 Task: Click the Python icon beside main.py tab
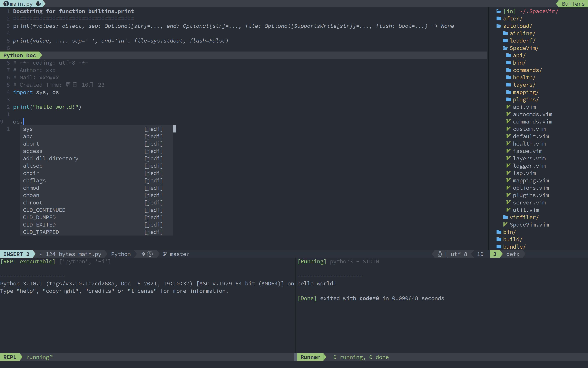click(x=38, y=4)
